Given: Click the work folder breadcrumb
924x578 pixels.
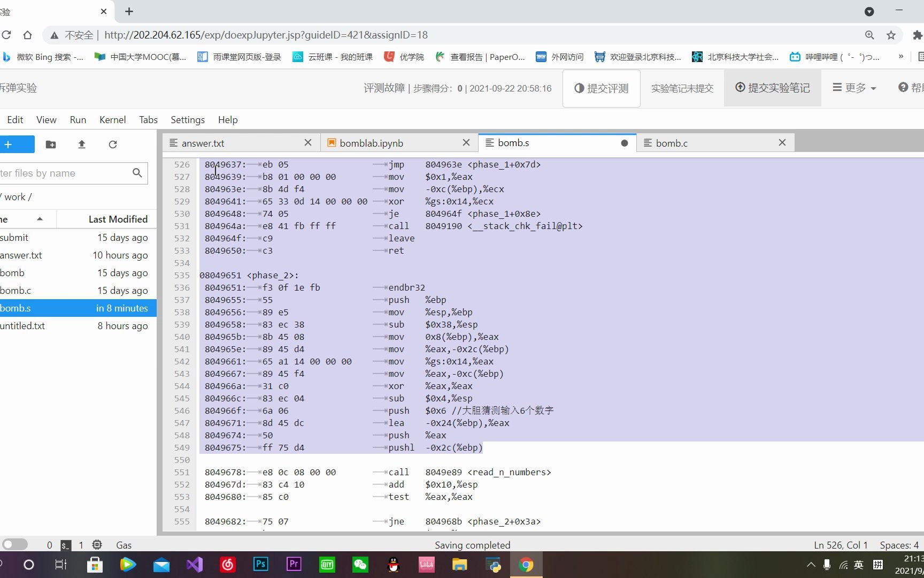Looking at the screenshot, I should (x=15, y=196).
